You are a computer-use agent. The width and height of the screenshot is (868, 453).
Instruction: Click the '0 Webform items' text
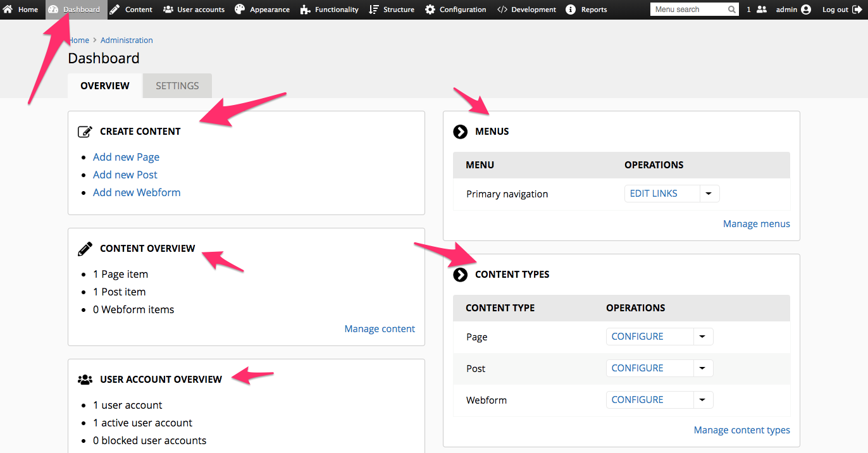(133, 309)
